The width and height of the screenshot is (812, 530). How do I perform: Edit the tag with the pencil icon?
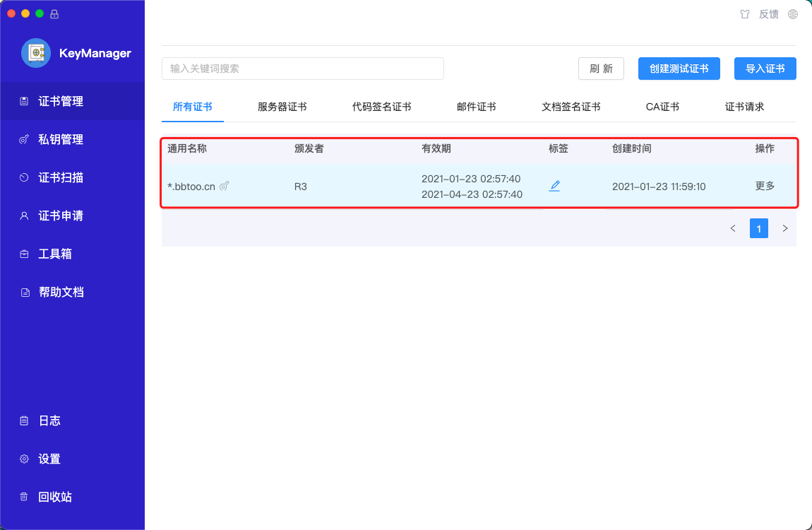click(x=554, y=186)
